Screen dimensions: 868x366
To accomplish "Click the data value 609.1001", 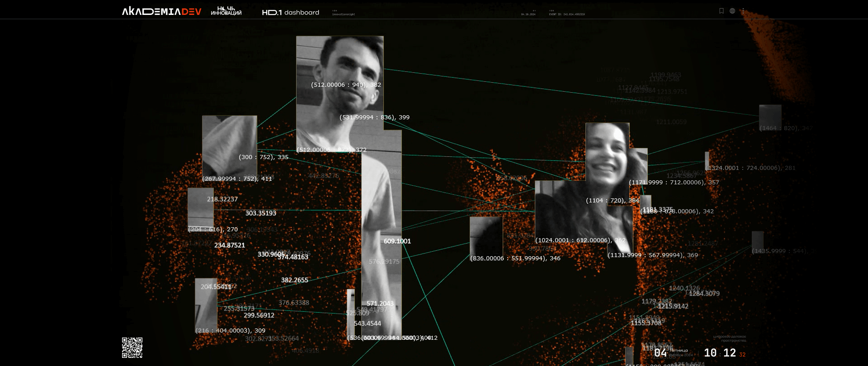I will coord(397,241).
